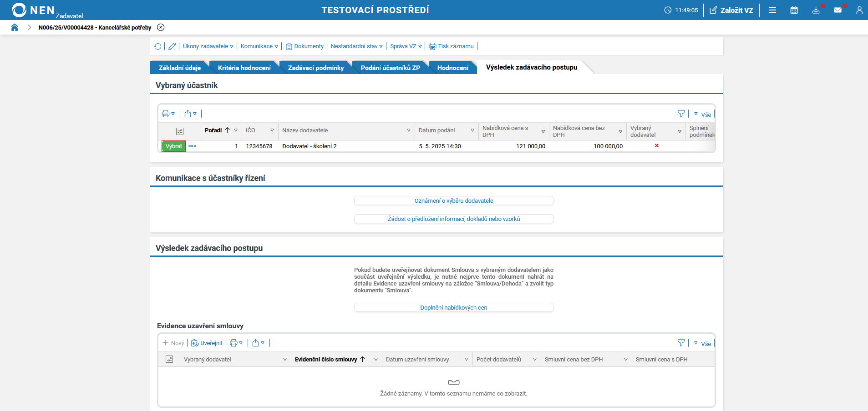
Task: Go to the home page icon
Action: pyautogui.click(x=15, y=27)
